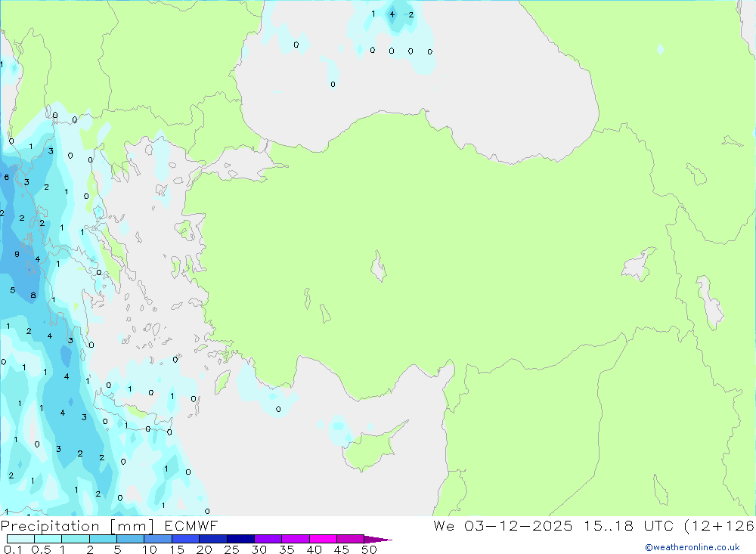
Task: Choose the 25–30 mm navy legend swatch
Action: tap(240, 539)
